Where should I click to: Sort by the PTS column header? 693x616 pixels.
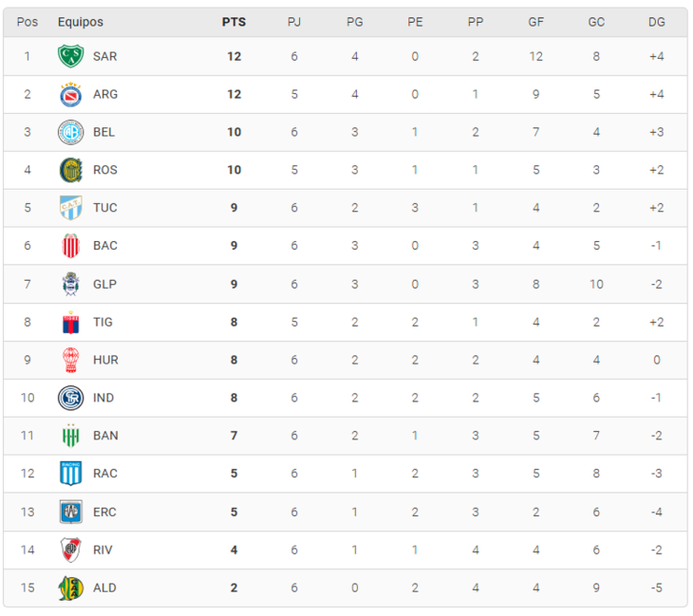click(234, 22)
